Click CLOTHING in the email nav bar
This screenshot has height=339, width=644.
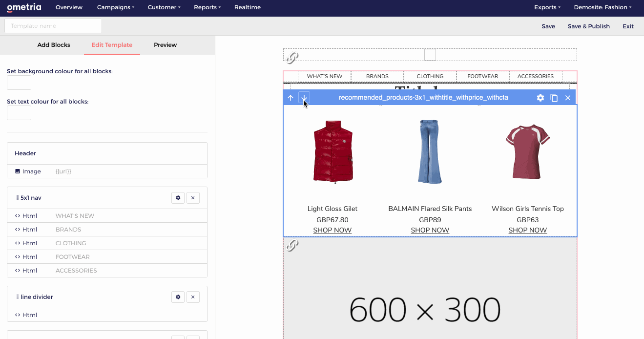click(430, 76)
